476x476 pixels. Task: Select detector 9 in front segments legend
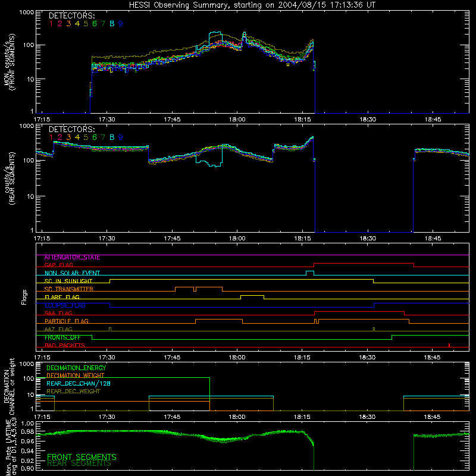coord(121,24)
